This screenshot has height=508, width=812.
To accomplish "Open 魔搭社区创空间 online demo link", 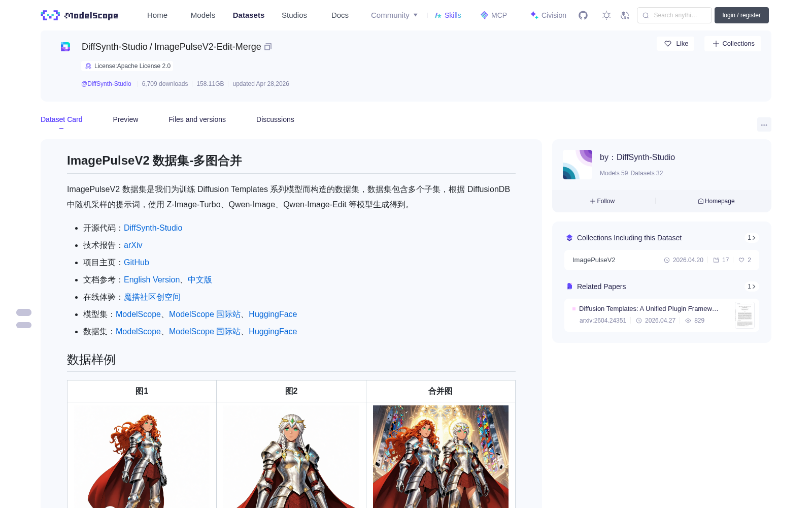I will coord(152,297).
